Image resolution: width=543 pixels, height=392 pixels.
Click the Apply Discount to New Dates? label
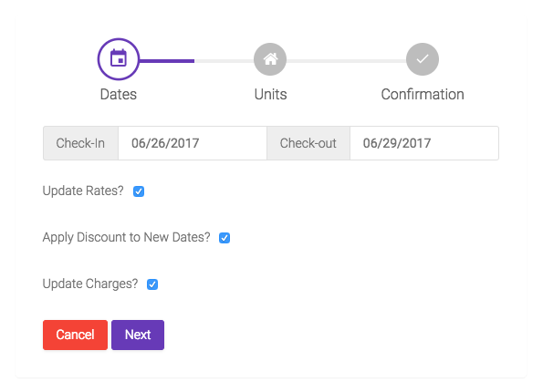click(127, 238)
